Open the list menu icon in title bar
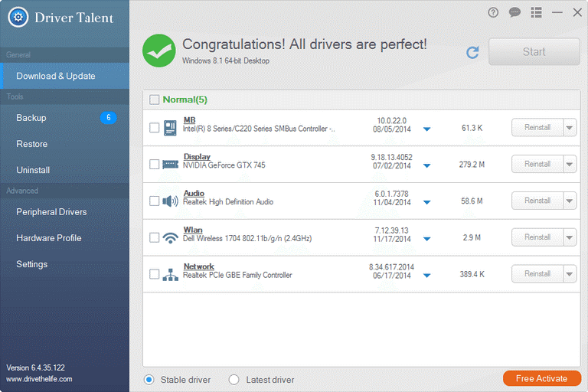 [x=536, y=13]
